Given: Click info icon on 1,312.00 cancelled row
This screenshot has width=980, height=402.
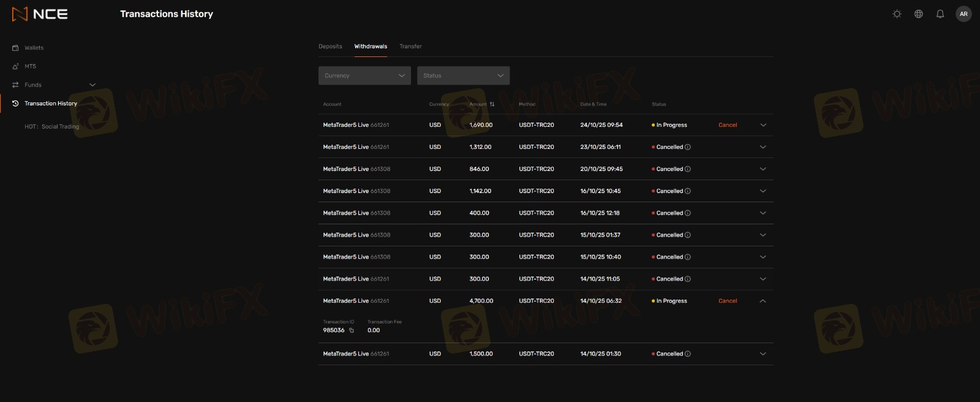Looking at the screenshot, I should (x=688, y=147).
